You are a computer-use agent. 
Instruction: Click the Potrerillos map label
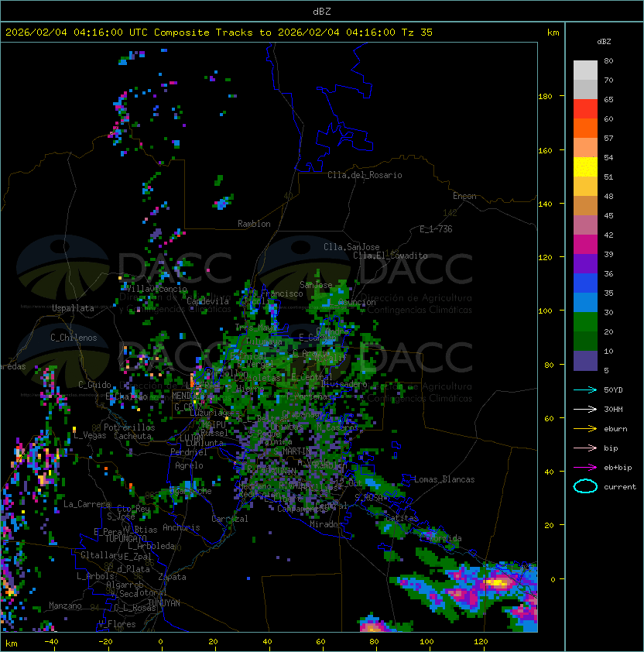click(129, 427)
